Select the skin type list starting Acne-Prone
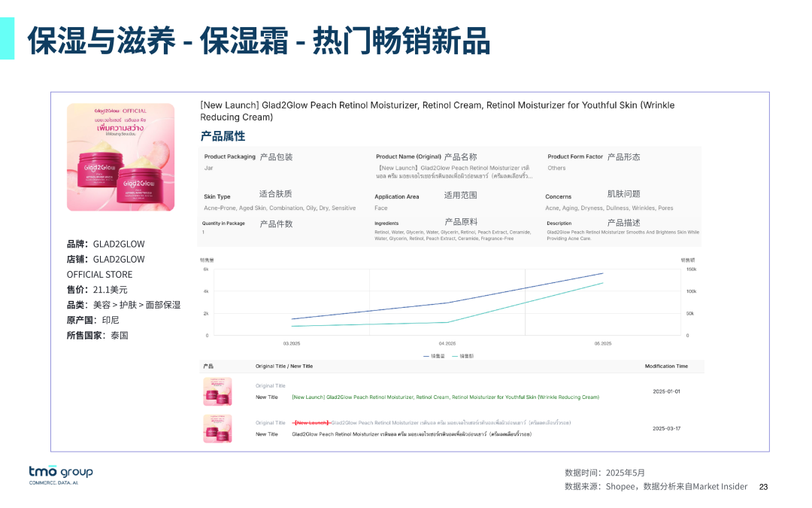The image size is (812, 508). [280, 208]
